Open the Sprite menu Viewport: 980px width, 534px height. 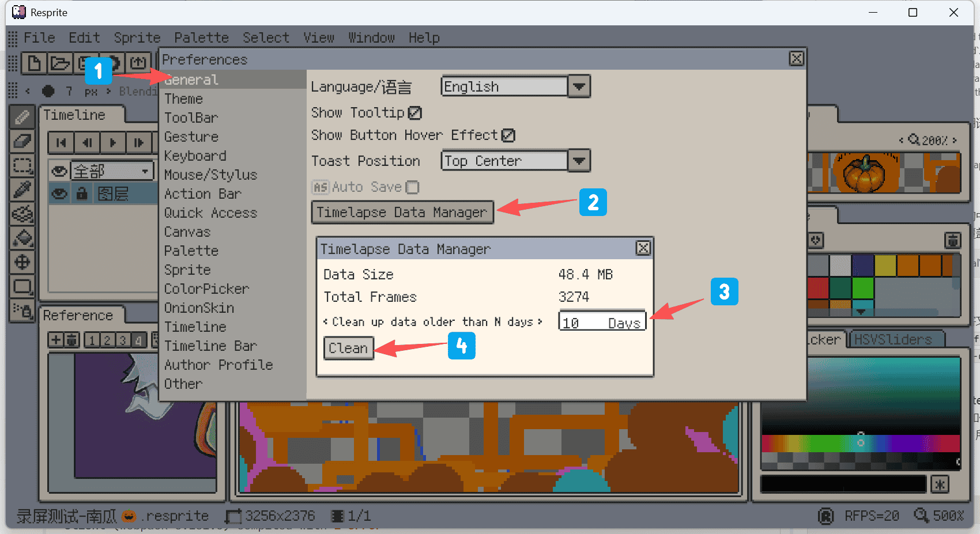tap(137, 37)
